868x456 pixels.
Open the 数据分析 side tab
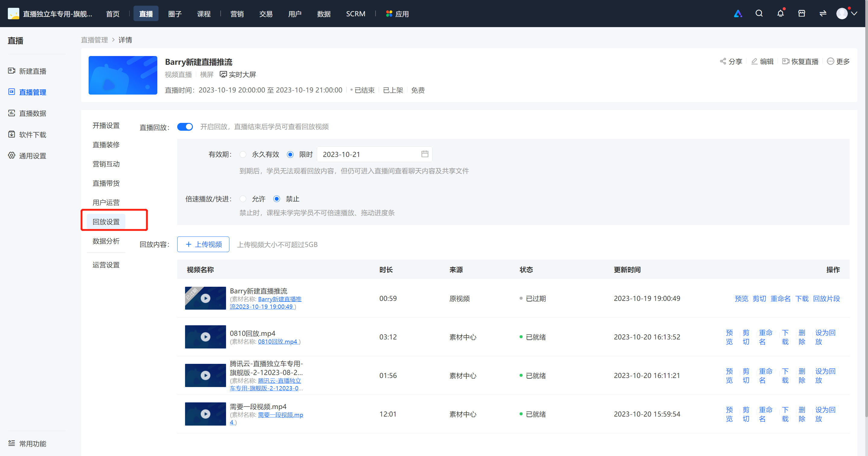point(106,241)
